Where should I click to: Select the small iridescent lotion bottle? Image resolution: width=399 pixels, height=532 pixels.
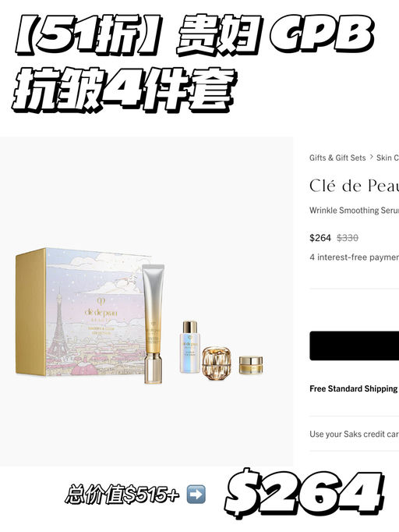click(x=190, y=346)
